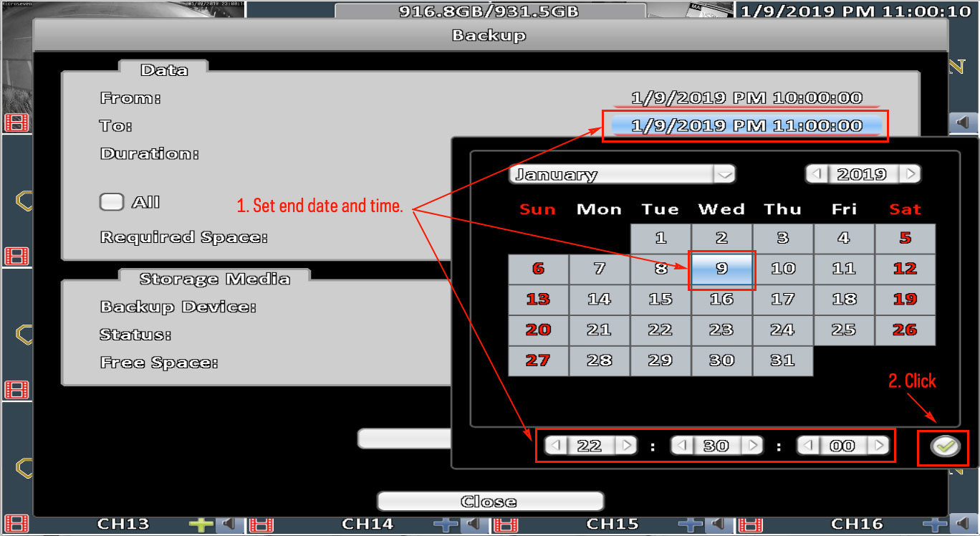Decrease minutes value from 30
The image size is (980, 536).
pos(681,446)
